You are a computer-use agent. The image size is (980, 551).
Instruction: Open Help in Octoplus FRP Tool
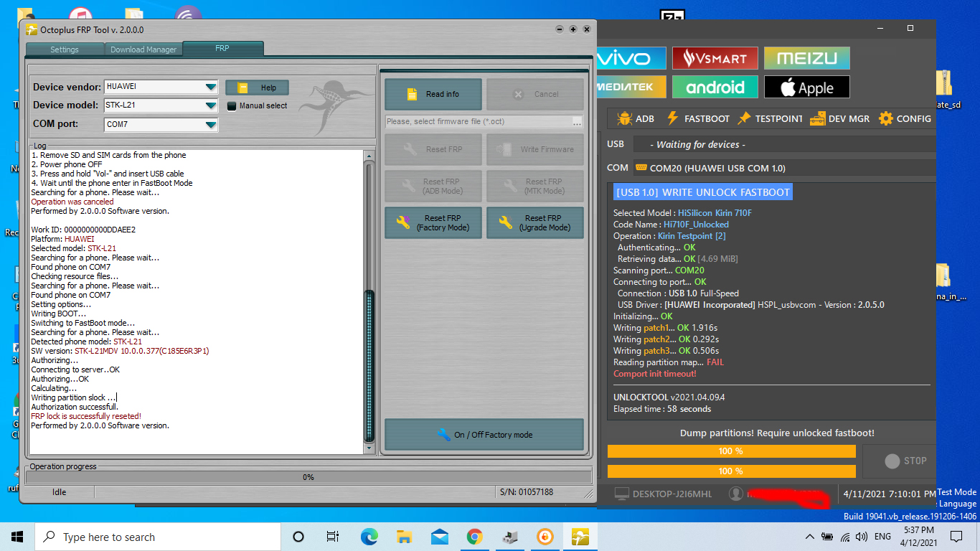tap(257, 88)
